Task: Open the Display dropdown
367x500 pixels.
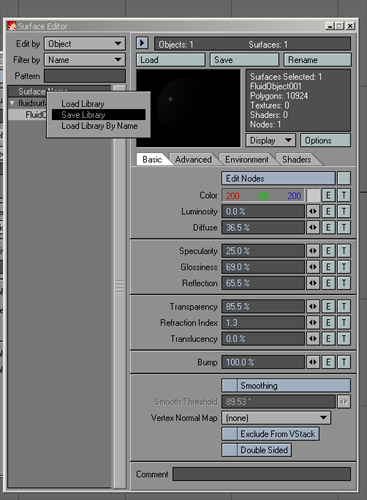Action: 271,140
